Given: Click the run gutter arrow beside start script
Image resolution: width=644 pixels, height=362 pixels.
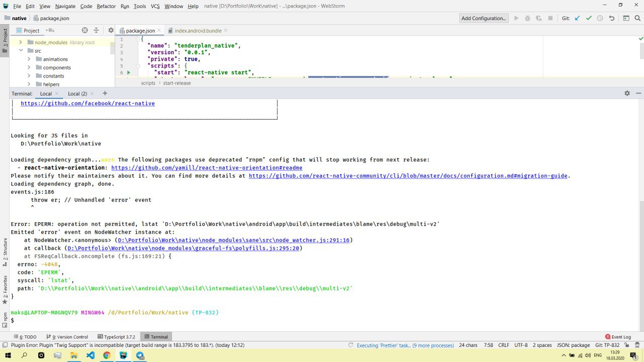Looking at the screenshot, I should pyautogui.click(x=129, y=72).
